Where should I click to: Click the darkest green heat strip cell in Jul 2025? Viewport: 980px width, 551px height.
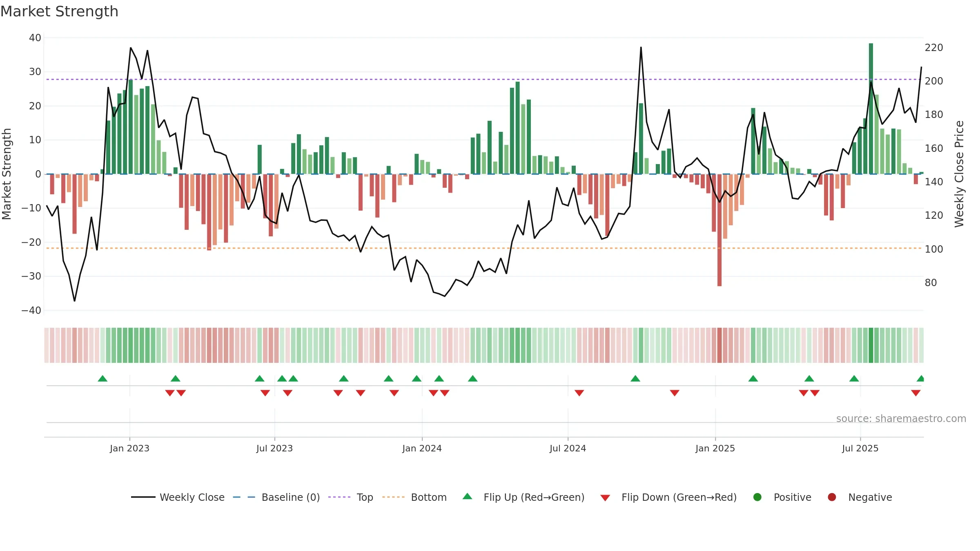pos(871,345)
